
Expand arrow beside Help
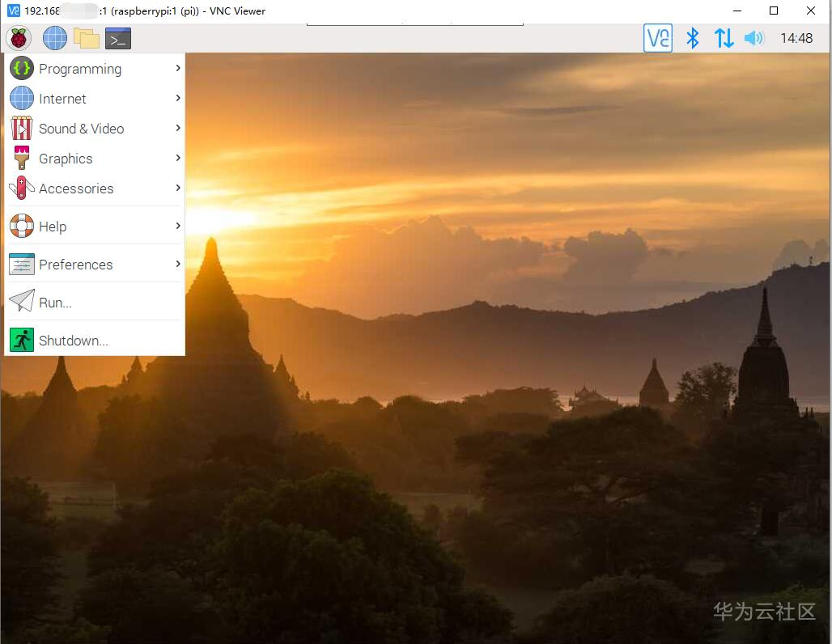click(x=178, y=226)
